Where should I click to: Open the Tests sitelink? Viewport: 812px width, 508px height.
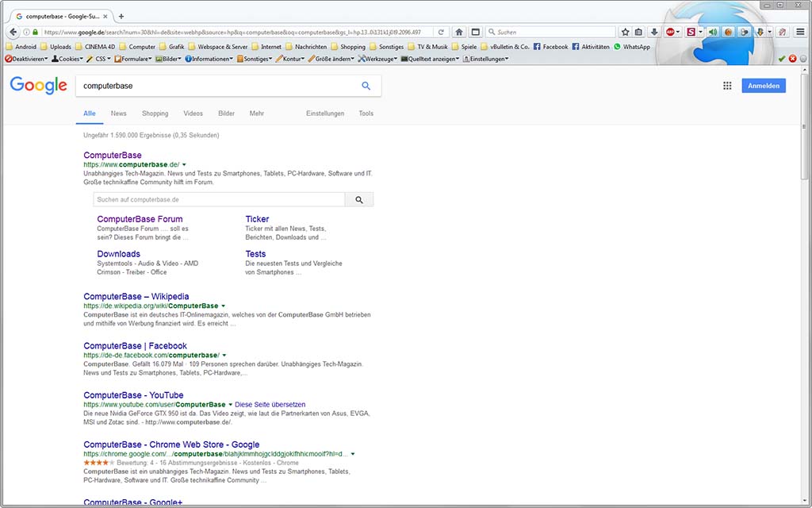coord(256,254)
